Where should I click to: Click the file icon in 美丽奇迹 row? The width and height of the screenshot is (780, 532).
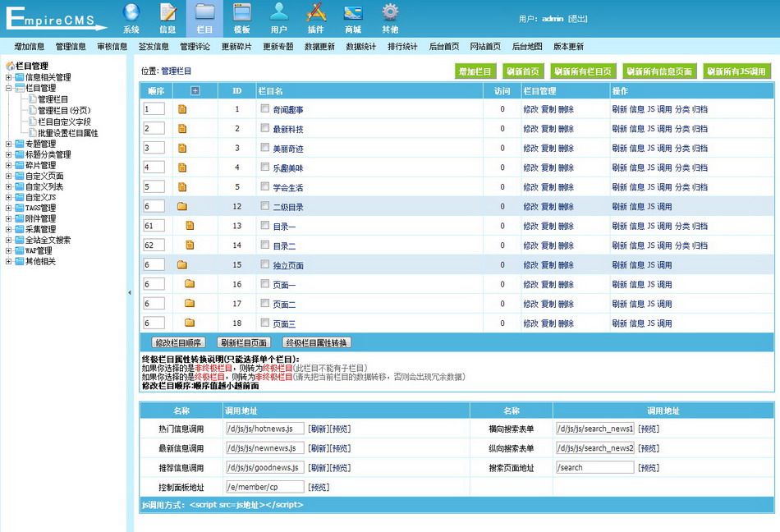coord(182,148)
